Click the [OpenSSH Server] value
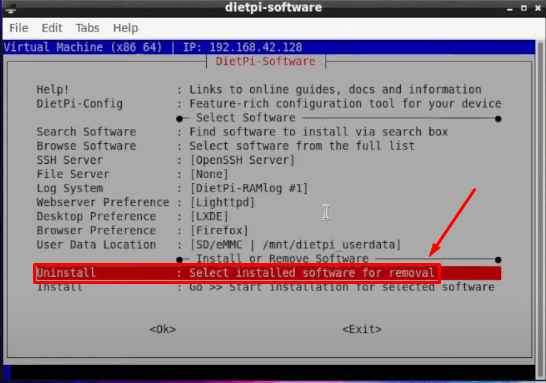 (x=242, y=160)
